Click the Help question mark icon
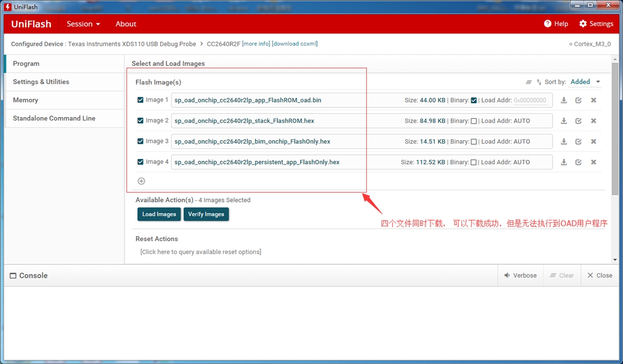Screen dimensions: 623x364 coord(548,24)
